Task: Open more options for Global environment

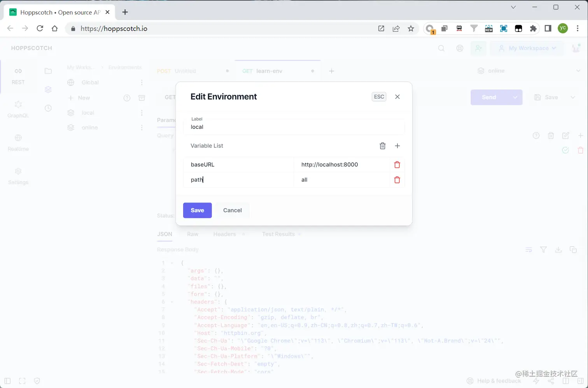Action: [x=142, y=83]
